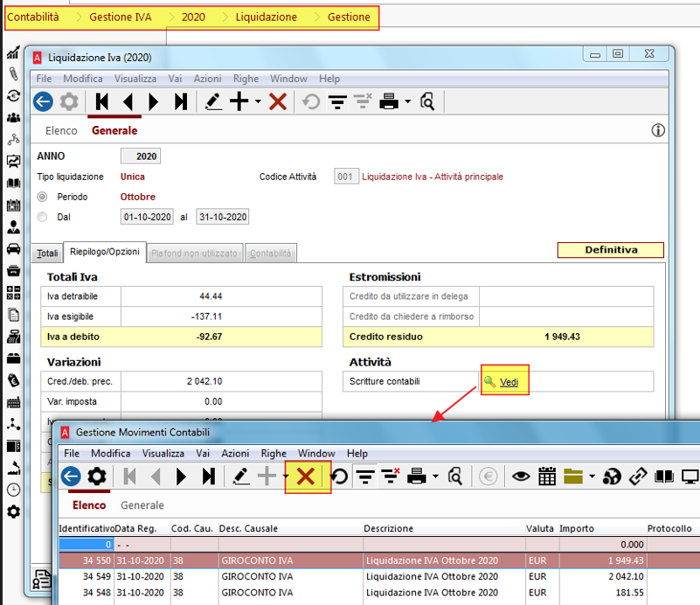Click the magnifier preview icon in Movimenti Contabili toolbar
The image size is (700, 605).
[455, 476]
